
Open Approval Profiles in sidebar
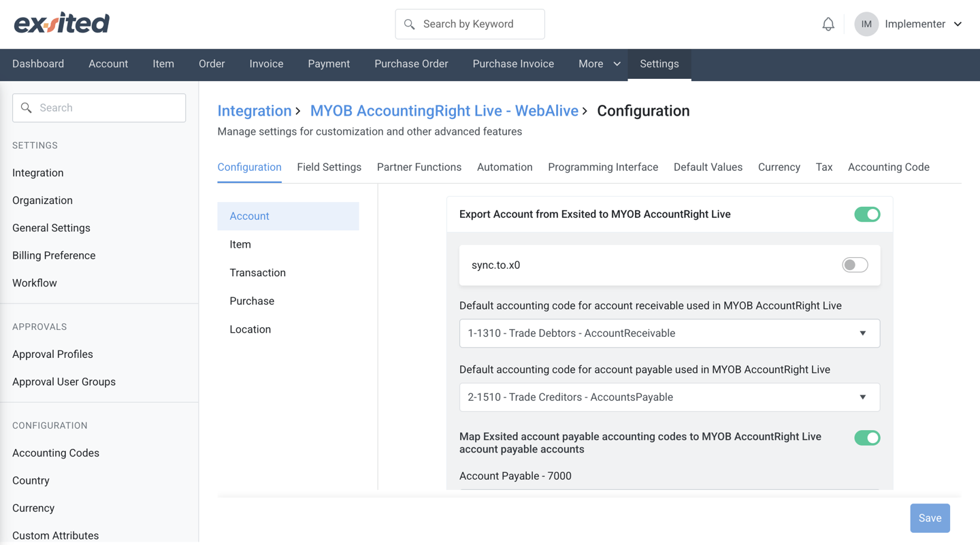coord(52,354)
